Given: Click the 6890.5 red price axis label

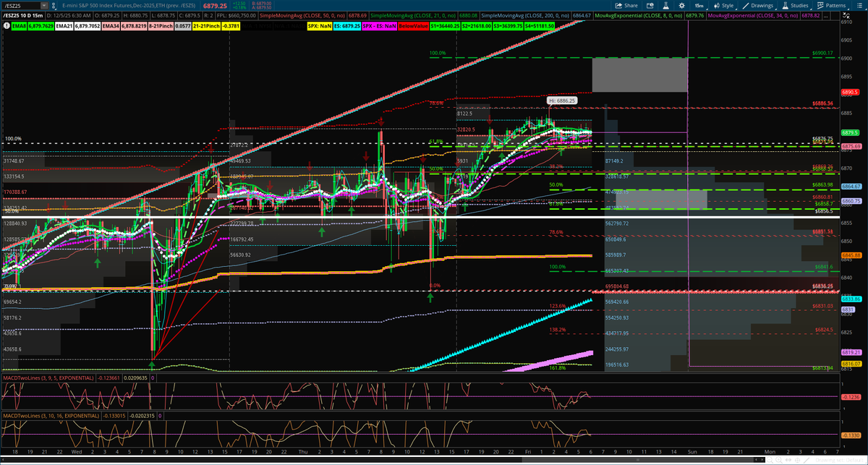Looking at the screenshot, I should [850, 93].
